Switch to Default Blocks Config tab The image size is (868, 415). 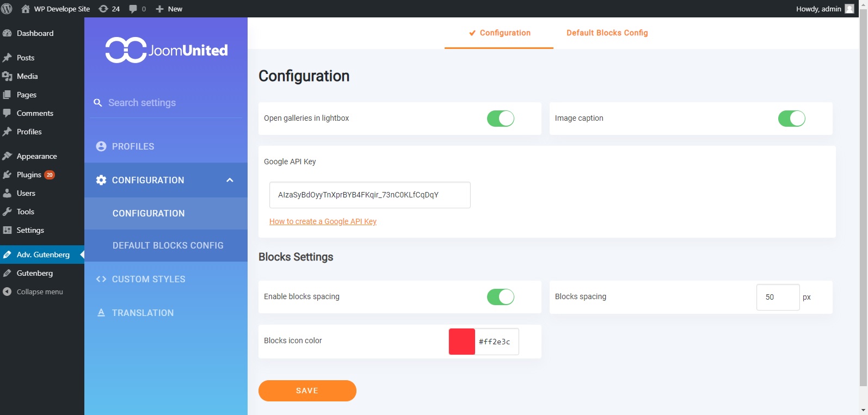(x=607, y=33)
